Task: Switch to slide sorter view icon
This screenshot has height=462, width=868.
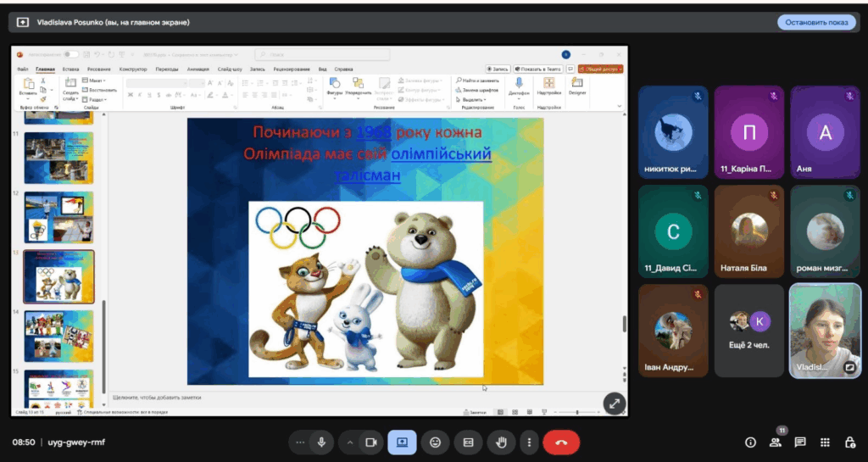Action: [515, 412]
